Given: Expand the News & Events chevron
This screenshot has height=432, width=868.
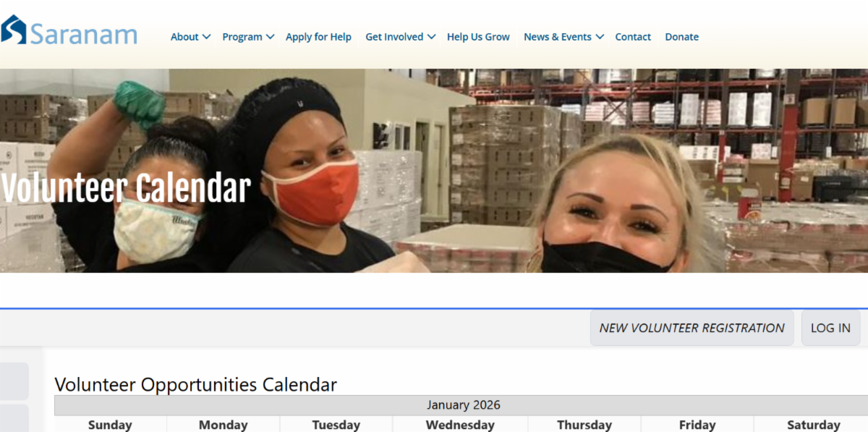Looking at the screenshot, I should coord(600,37).
